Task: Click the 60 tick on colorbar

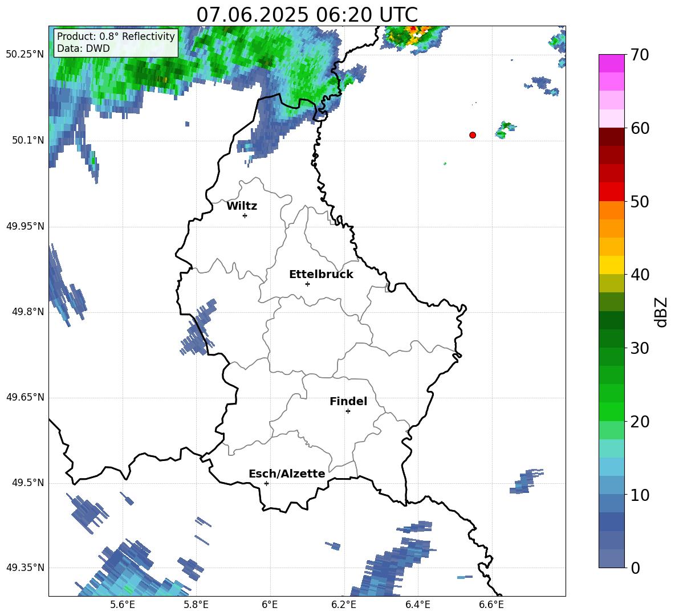Action: (640, 128)
